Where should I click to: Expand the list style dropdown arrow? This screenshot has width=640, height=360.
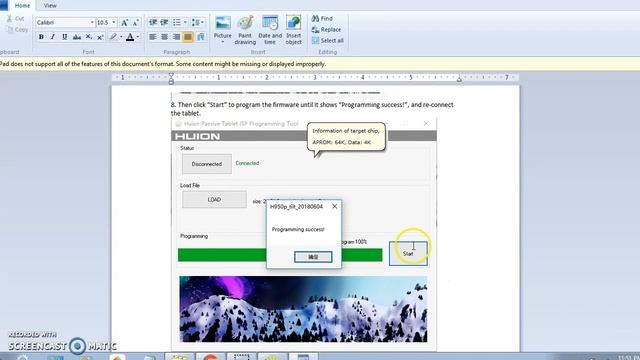[x=185, y=22]
